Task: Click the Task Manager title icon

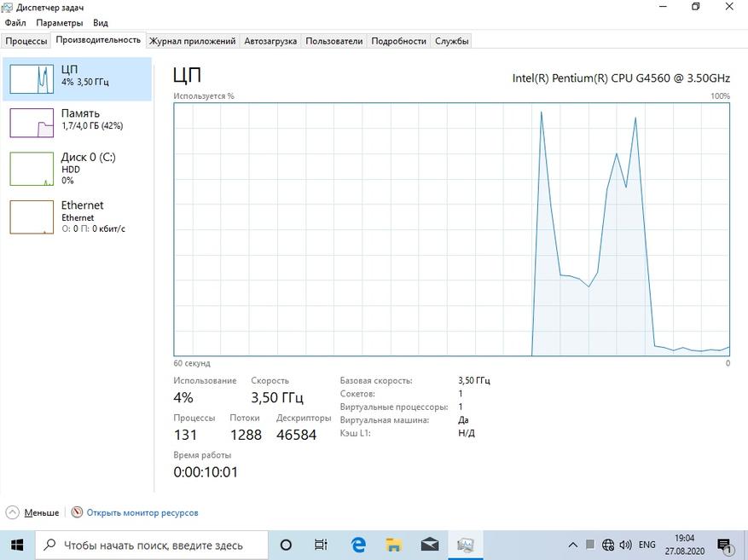Action: coord(7,8)
